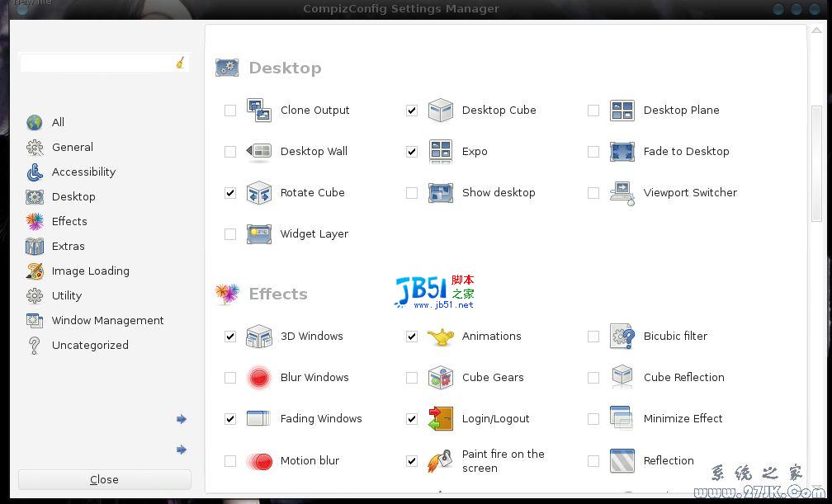Click the Effects section pinwheel icon
This screenshot has height=504, width=832.
click(227, 294)
